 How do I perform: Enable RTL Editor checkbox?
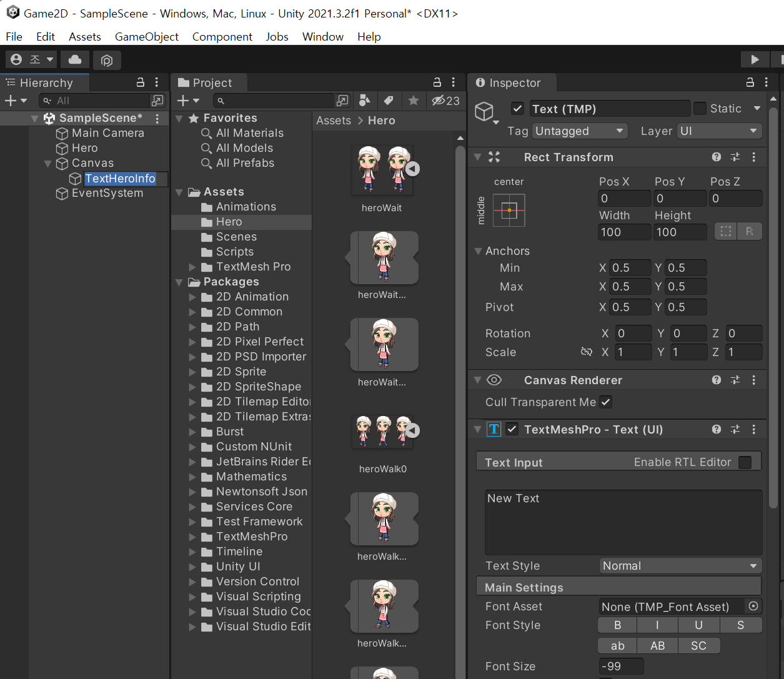745,462
